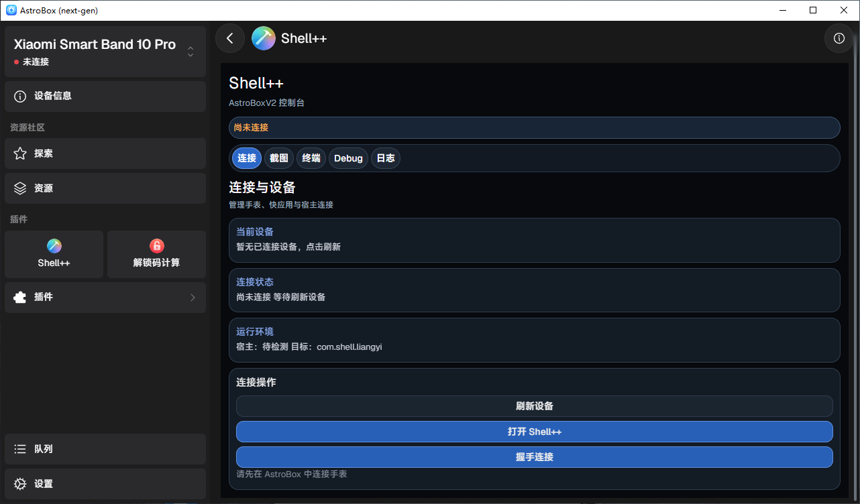Click the device info circle icon

click(20, 96)
